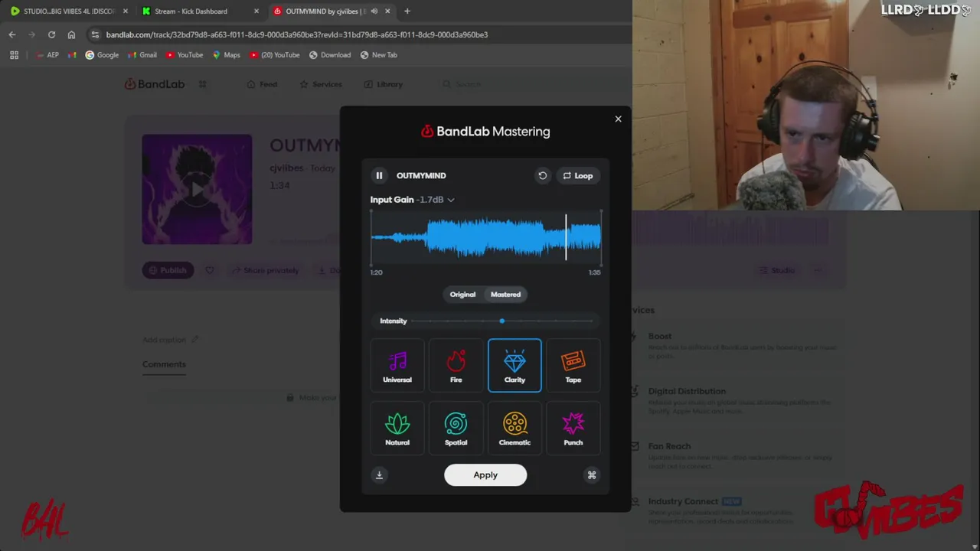
Task: Go back in browser history
Action: (x=12, y=34)
